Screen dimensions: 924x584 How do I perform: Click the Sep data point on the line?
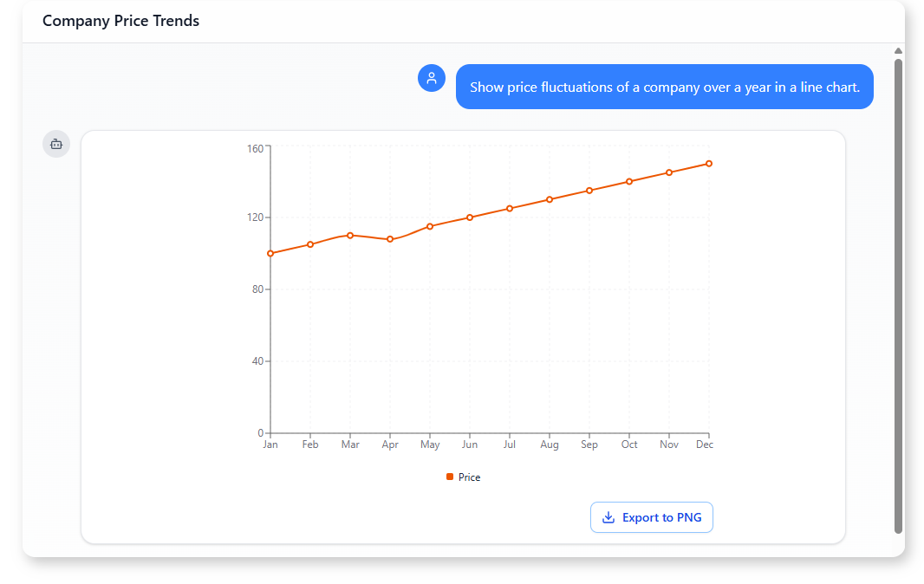(x=589, y=191)
